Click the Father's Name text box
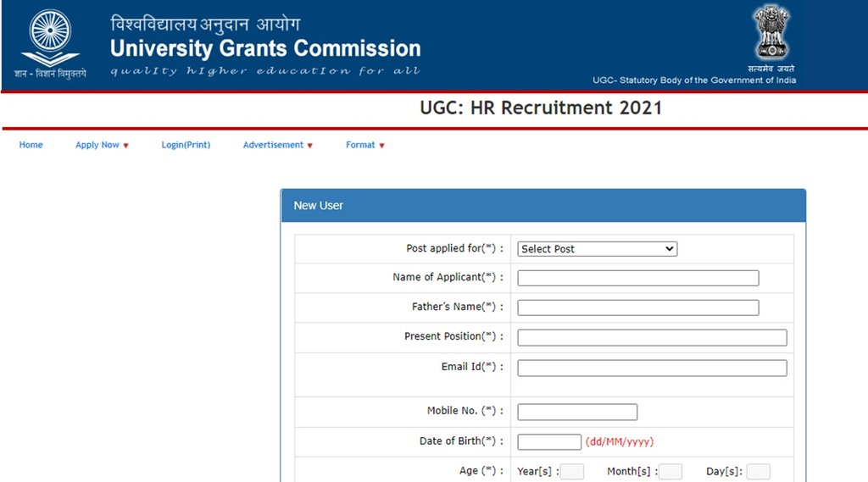This screenshot has height=482, width=868. pyautogui.click(x=637, y=307)
